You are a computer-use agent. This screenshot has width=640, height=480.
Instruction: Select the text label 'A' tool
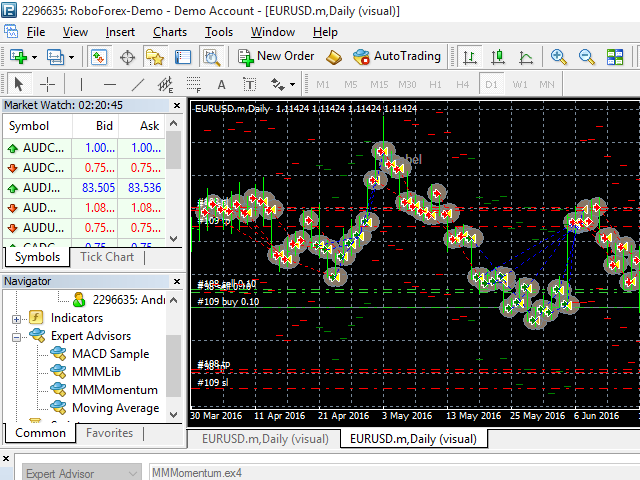[x=221, y=84]
